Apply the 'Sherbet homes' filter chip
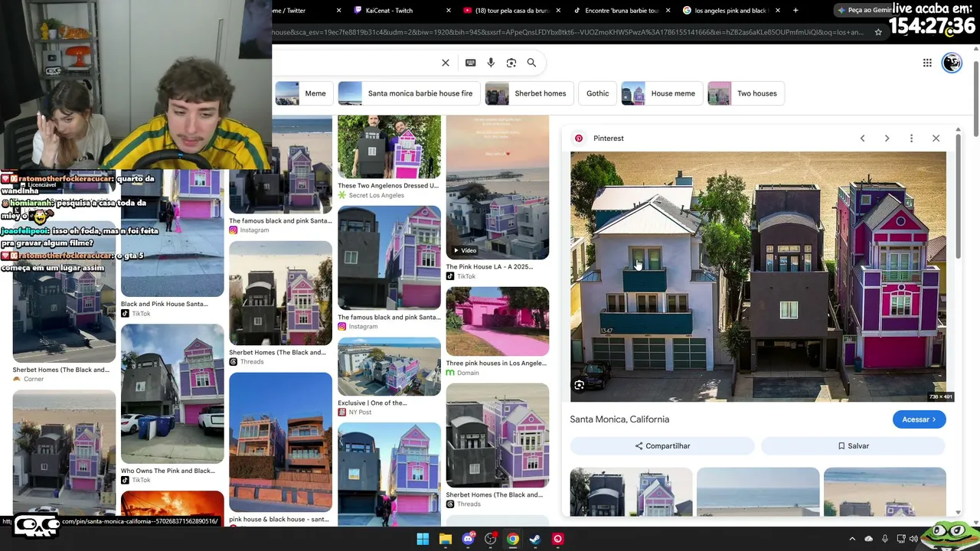The image size is (980, 551). coord(529,93)
